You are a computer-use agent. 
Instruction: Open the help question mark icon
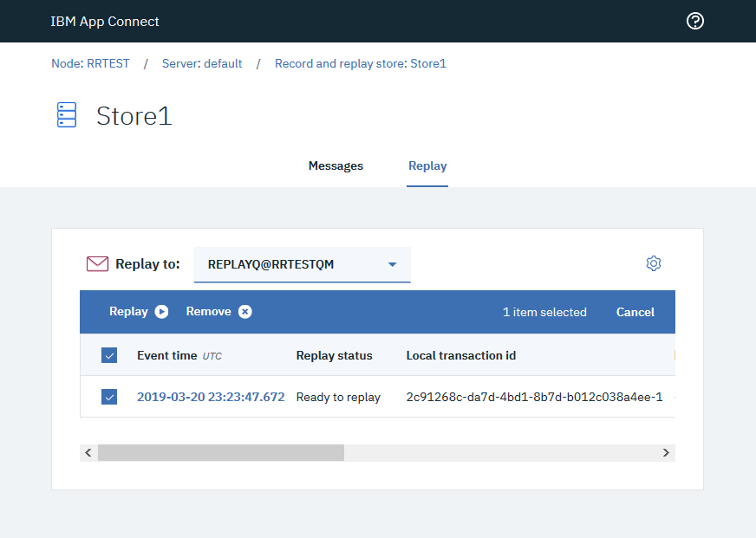tap(694, 21)
